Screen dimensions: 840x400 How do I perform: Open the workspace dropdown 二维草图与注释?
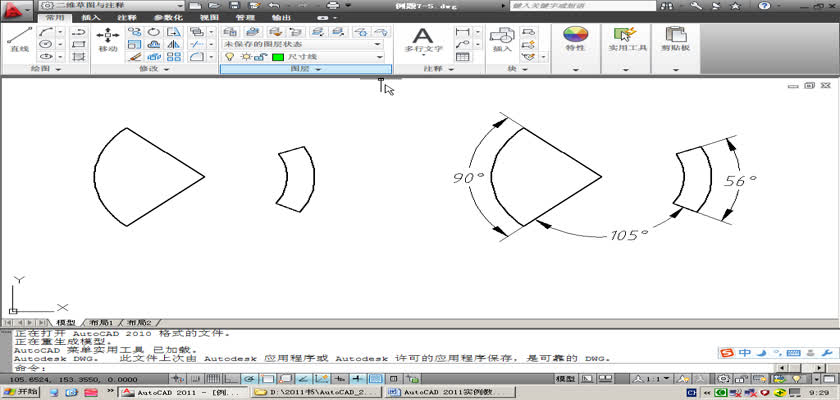(112, 5)
